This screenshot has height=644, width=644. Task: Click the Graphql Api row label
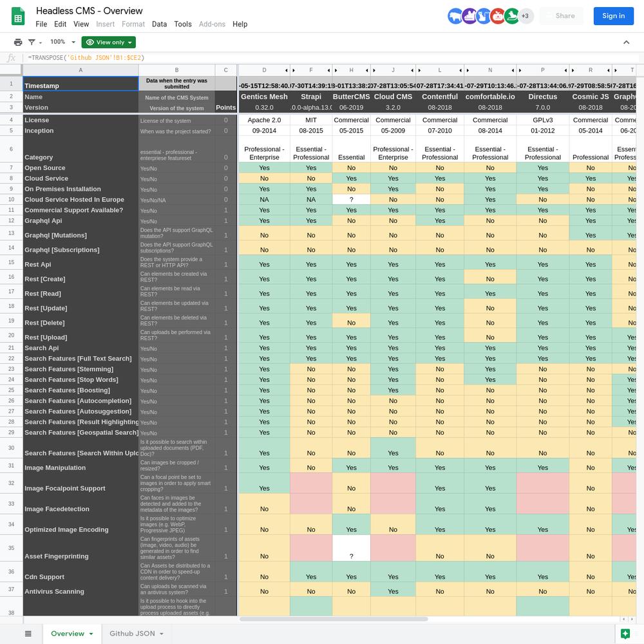(43, 220)
